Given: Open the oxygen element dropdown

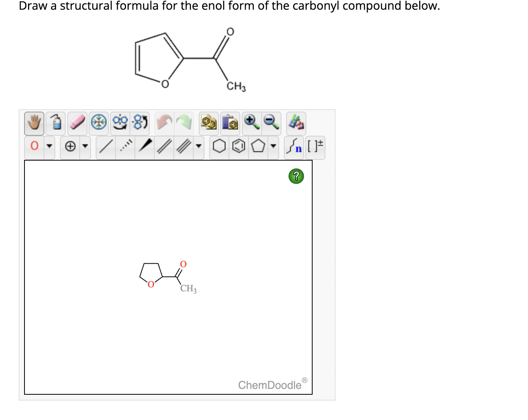Looking at the screenshot, I should tap(50, 147).
